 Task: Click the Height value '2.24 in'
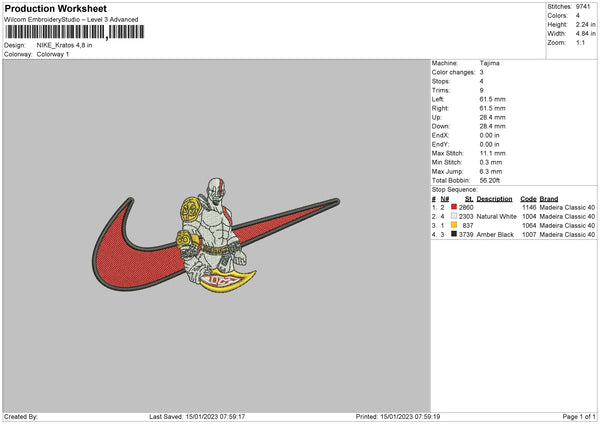pyautogui.click(x=585, y=24)
